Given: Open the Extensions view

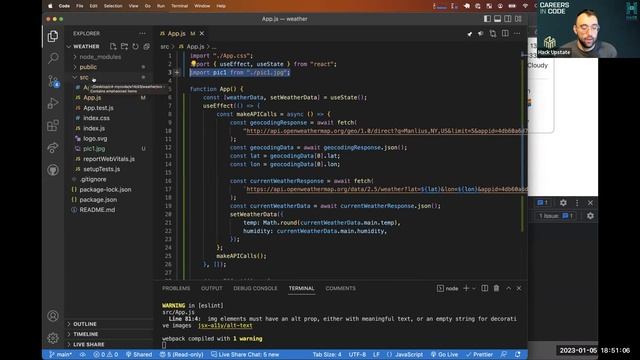Looking at the screenshot, I should coord(53,125).
